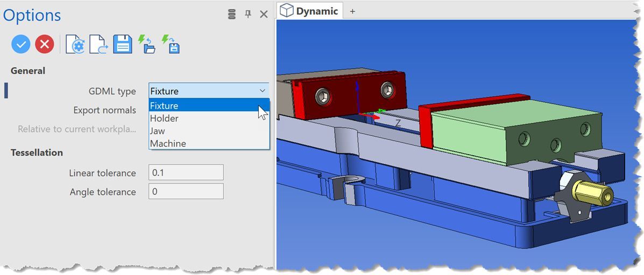Click the GDML type label
This screenshot has height=275, width=644.
(x=112, y=91)
